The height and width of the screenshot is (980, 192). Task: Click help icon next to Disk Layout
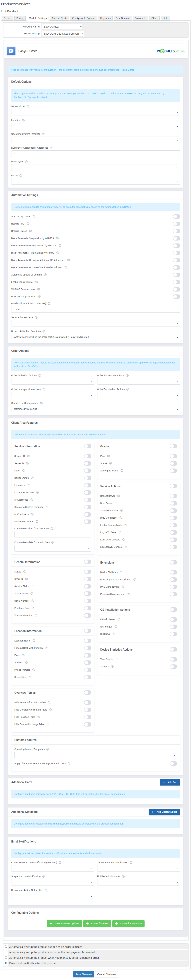[26, 162]
